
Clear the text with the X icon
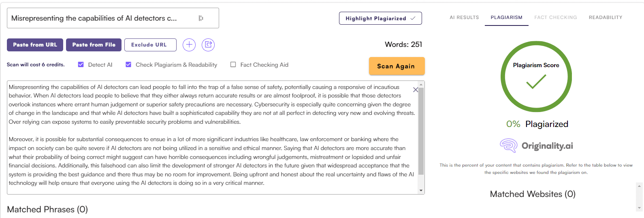tap(415, 90)
